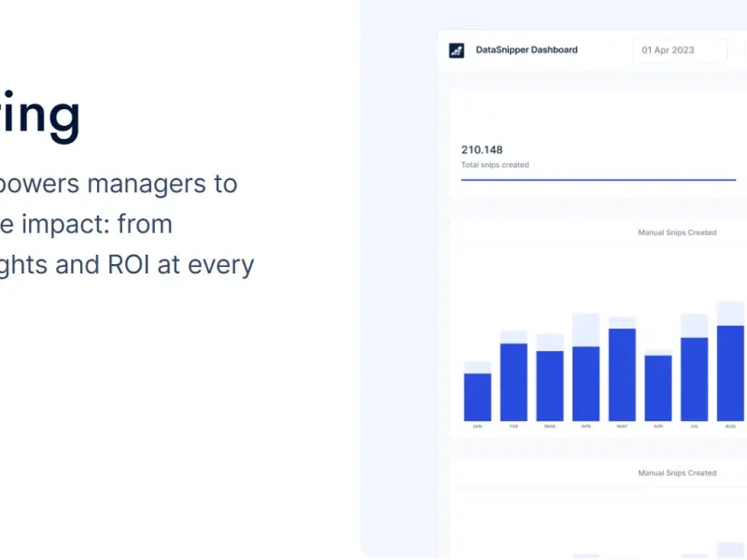Click the blue total snips progress line
Screen dimensions: 747x560
point(599,180)
